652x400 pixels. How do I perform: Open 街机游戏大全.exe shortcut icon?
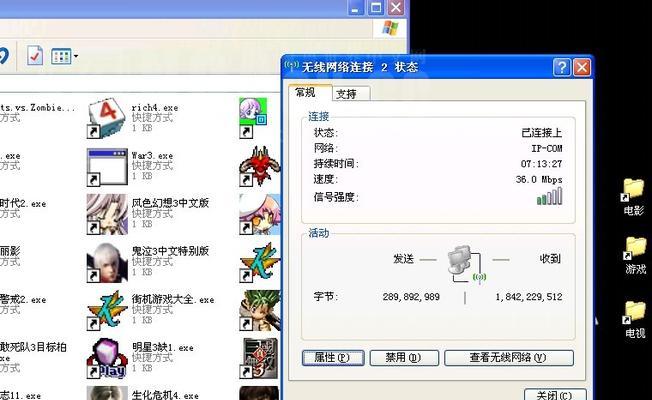[107, 310]
